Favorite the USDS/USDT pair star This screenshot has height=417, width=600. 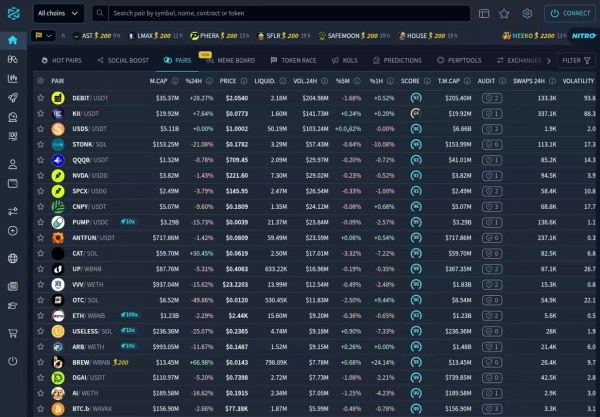click(x=41, y=129)
